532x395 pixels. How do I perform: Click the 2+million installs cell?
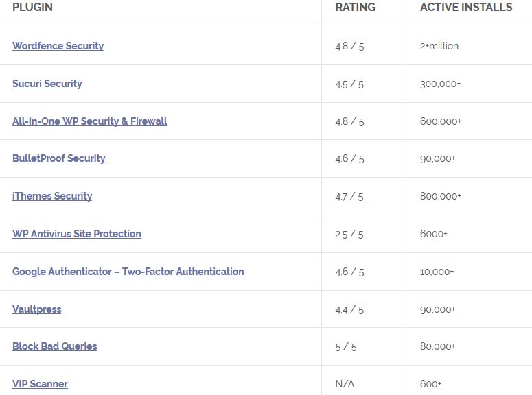[x=439, y=46]
